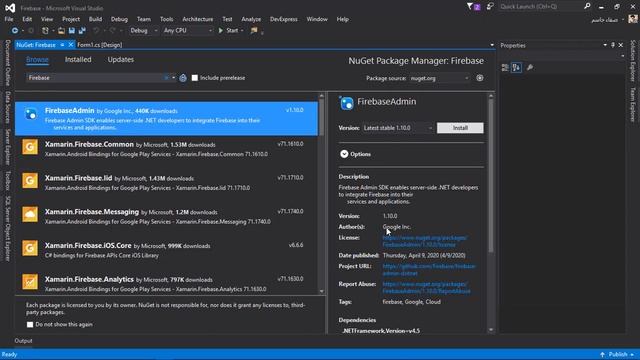Switch to the Updates tab
Image resolution: width=640 pixels, height=360 pixels.
(x=121, y=60)
